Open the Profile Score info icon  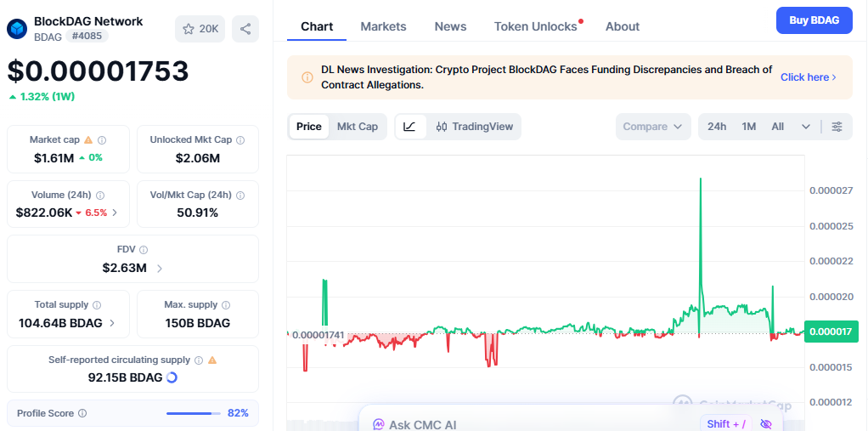(82, 413)
